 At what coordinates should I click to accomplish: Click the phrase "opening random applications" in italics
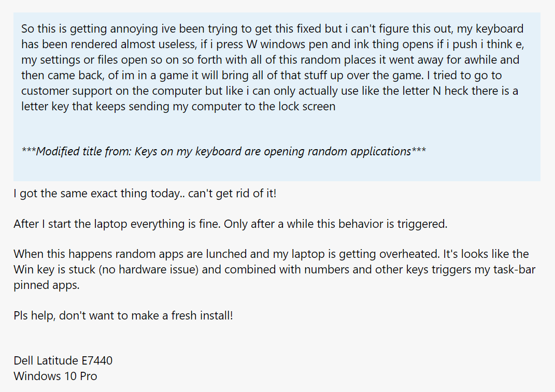(337, 151)
